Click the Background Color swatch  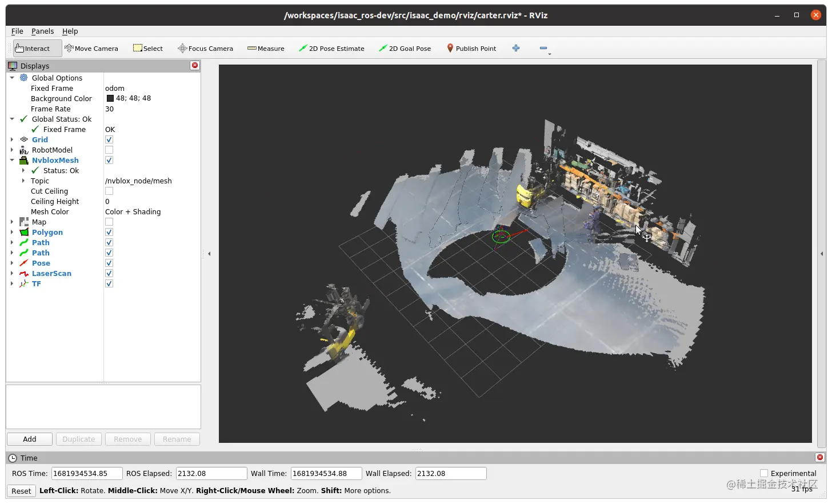(110, 98)
